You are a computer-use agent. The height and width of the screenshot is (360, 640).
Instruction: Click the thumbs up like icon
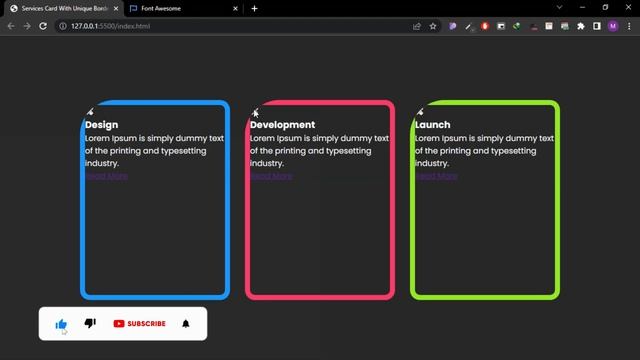click(x=61, y=324)
